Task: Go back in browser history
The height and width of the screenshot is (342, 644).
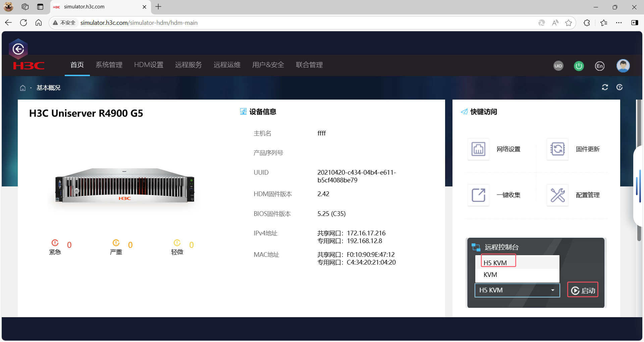Action: coord(8,23)
